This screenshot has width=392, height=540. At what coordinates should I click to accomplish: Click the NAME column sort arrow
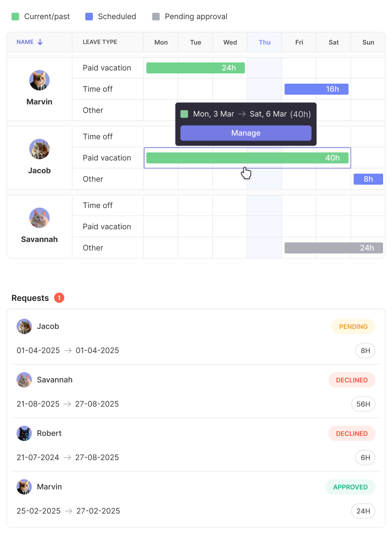[x=40, y=42]
